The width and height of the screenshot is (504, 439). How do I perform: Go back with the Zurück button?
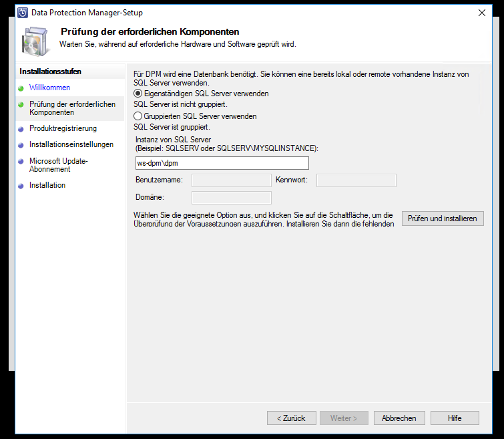pyautogui.click(x=292, y=418)
